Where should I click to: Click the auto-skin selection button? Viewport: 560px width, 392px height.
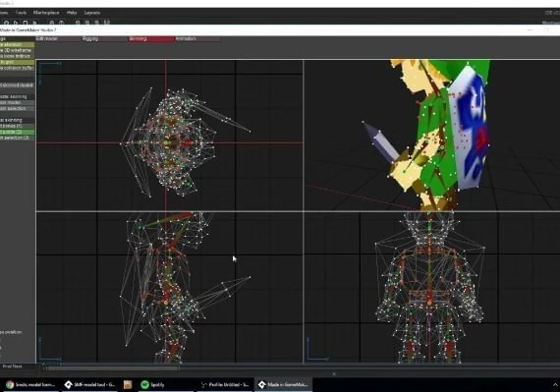[x=17, y=108]
